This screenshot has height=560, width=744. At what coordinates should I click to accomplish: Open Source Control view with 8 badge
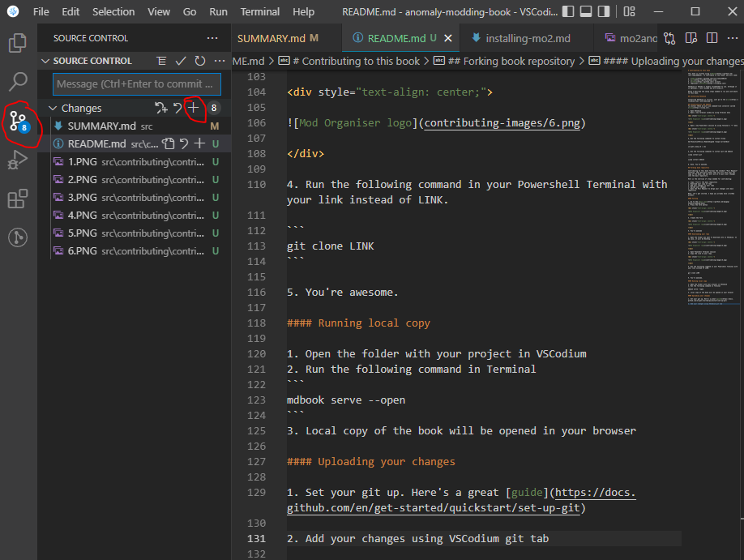(x=19, y=122)
